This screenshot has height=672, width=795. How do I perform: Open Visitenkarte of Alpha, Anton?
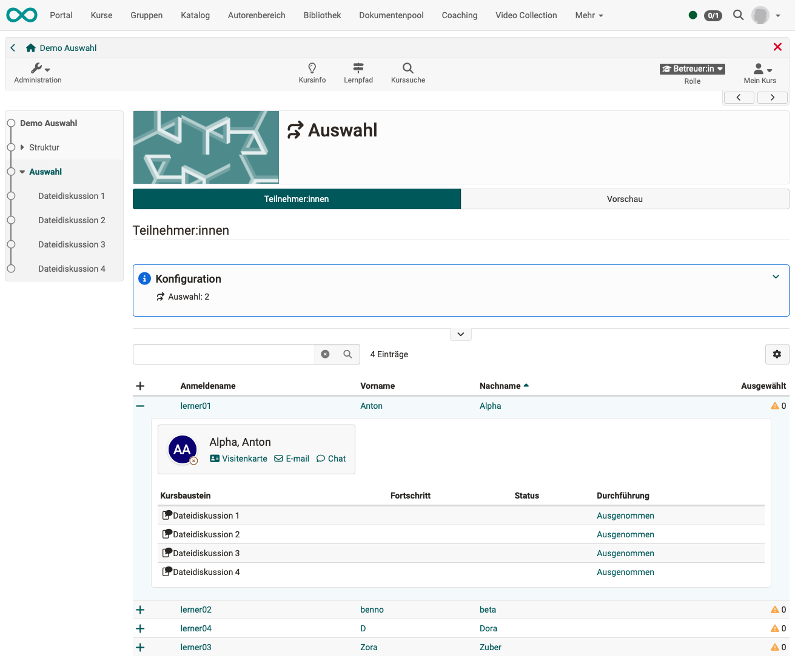[x=238, y=459]
